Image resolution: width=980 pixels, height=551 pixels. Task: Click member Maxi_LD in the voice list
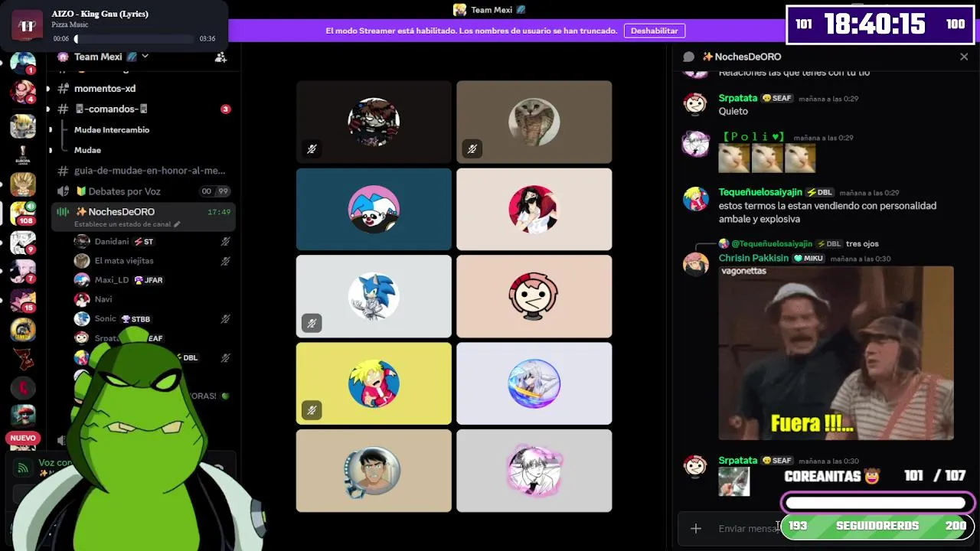point(112,280)
